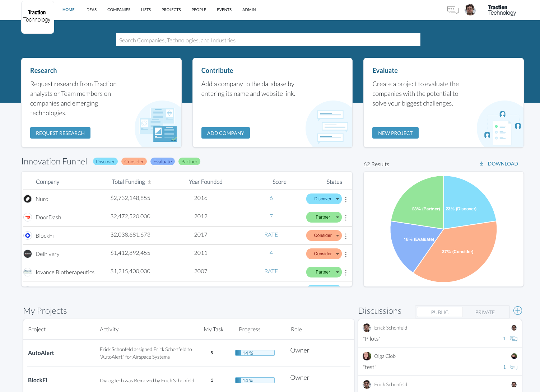The width and height of the screenshot is (540, 392).
Task: Click the DOWNLOAD link
Action: 503,164
